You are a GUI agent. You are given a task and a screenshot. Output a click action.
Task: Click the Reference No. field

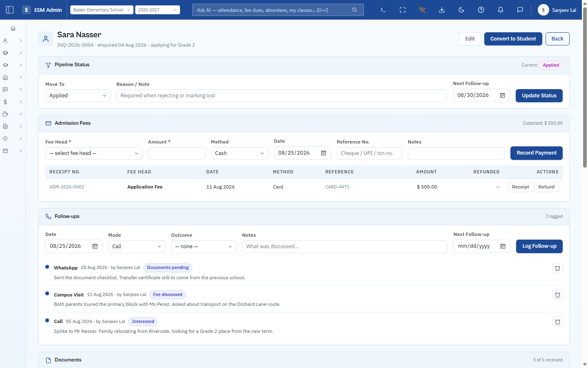pos(370,153)
